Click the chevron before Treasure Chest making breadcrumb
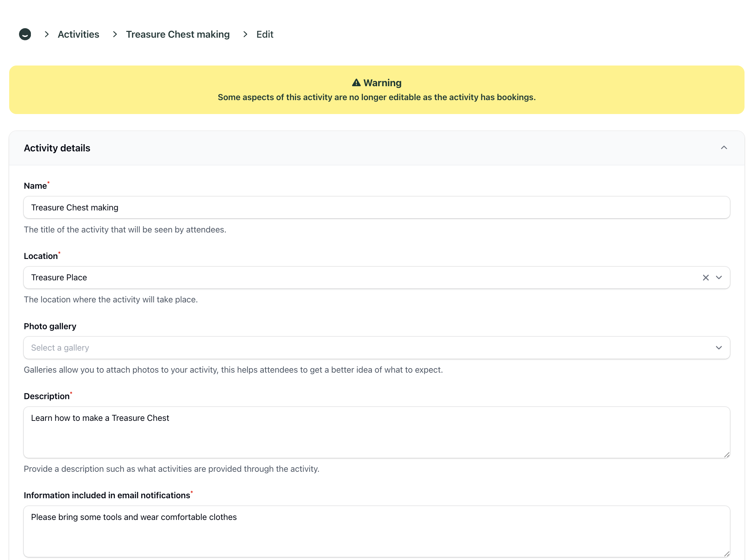753x560 pixels. 115,34
